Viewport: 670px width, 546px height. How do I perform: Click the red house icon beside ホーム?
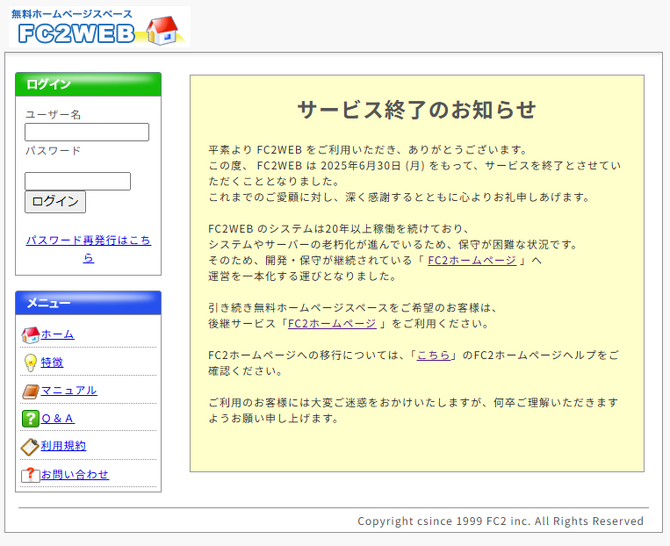click(30, 335)
